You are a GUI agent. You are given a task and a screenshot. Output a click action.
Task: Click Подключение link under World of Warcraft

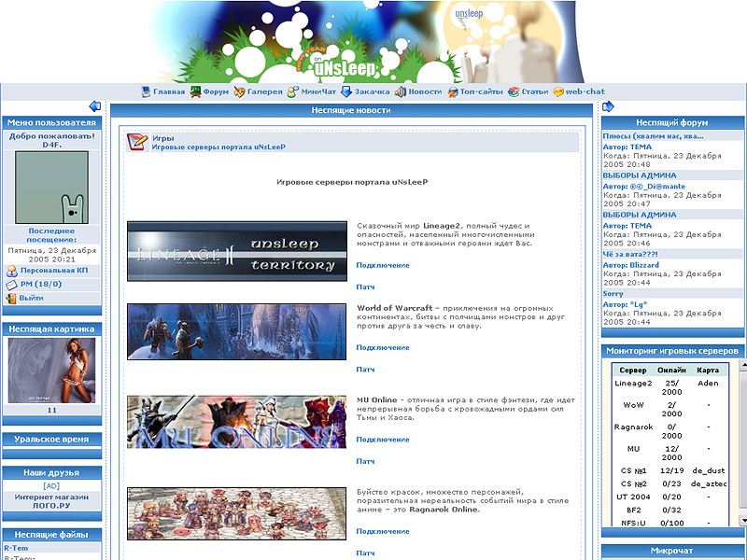[383, 347]
